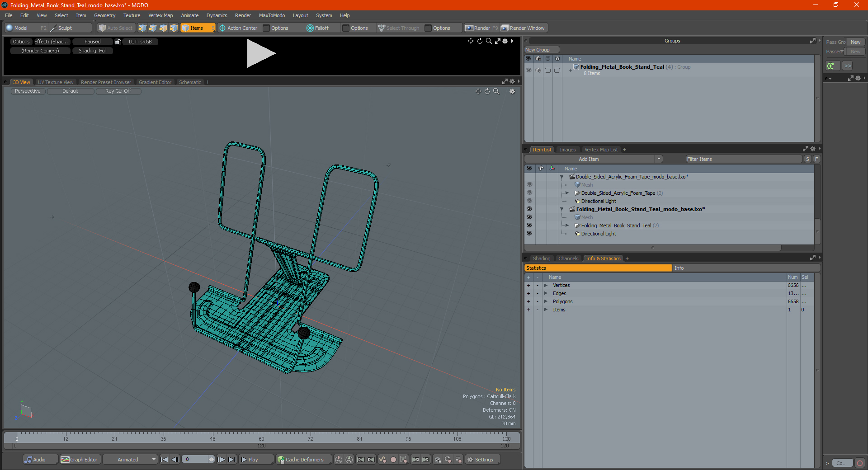Open 3D viewport settings gear
This screenshot has height=470, width=868.
coord(512,91)
